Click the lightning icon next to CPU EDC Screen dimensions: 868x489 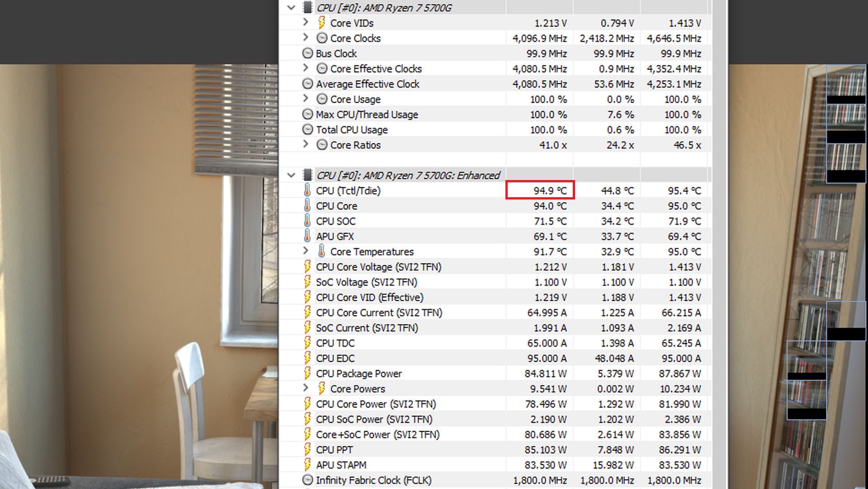pos(307,358)
